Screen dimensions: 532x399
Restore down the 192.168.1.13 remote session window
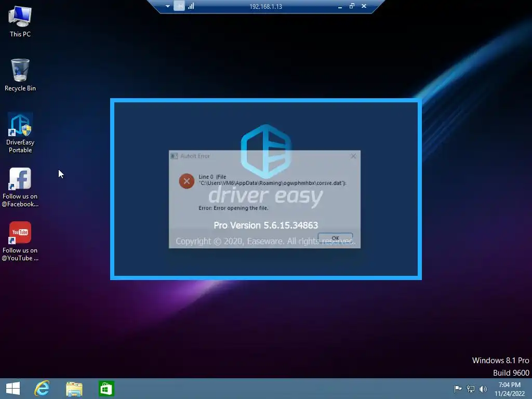coord(352,6)
